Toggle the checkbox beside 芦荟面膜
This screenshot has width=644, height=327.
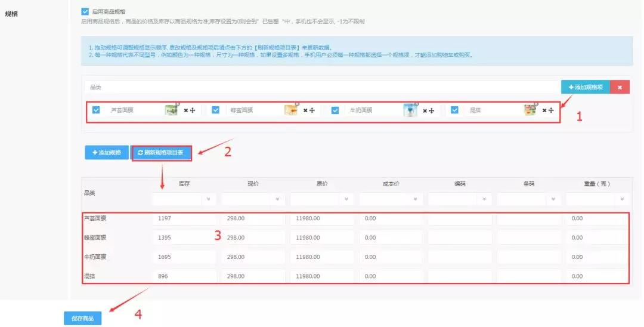[x=96, y=110]
